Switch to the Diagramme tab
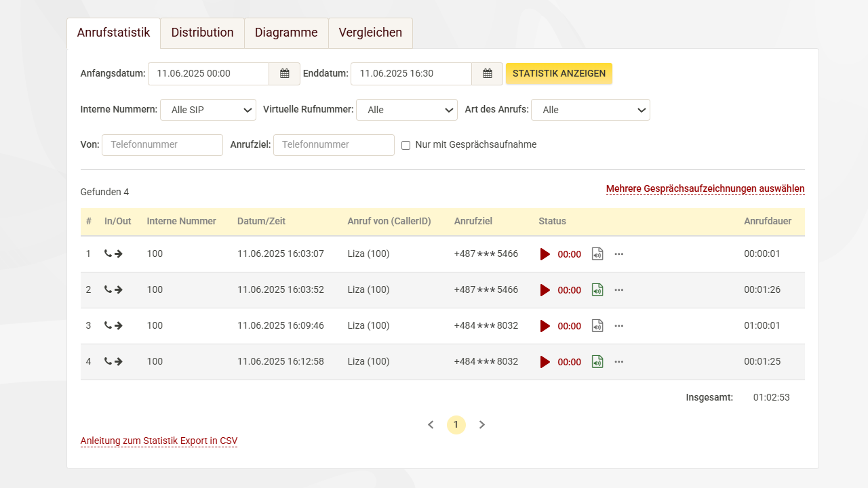The width and height of the screenshot is (868, 488). pyautogui.click(x=286, y=33)
